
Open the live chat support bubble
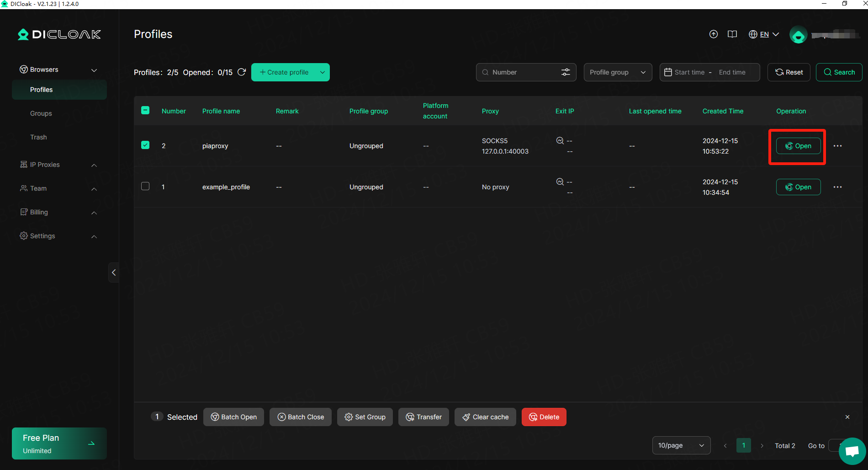point(852,451)
